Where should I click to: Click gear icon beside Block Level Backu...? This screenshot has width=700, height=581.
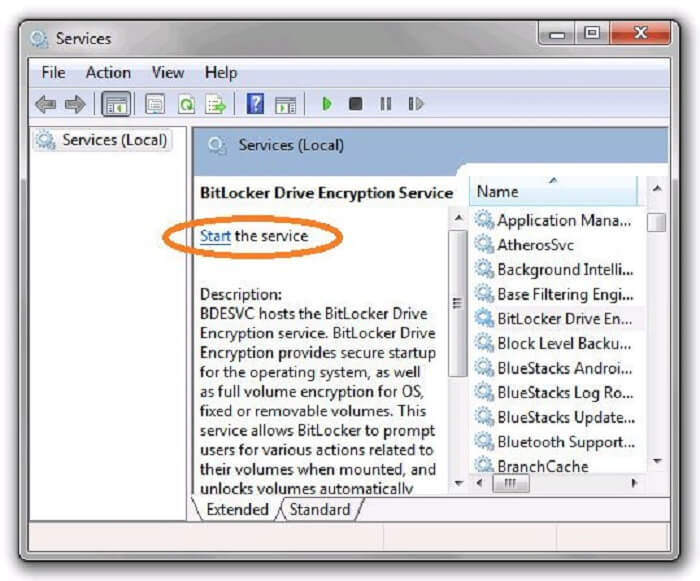click(x=483, y=343)
